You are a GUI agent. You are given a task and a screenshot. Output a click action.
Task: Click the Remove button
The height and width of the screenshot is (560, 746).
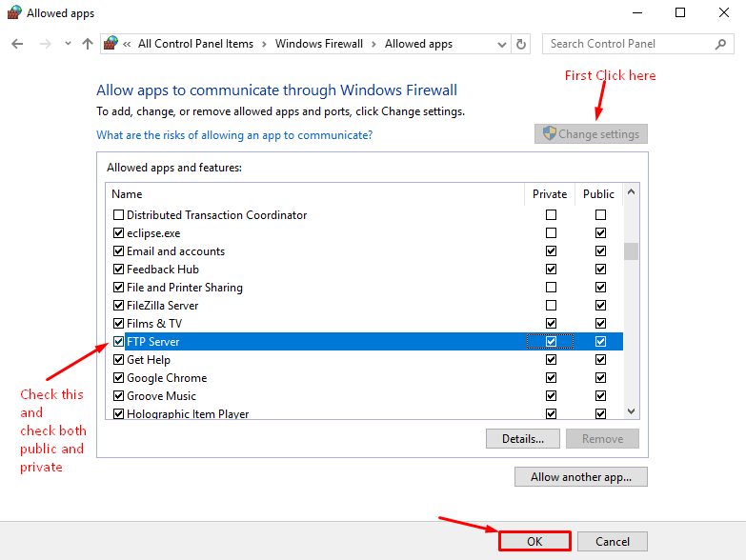pos(602,438)
